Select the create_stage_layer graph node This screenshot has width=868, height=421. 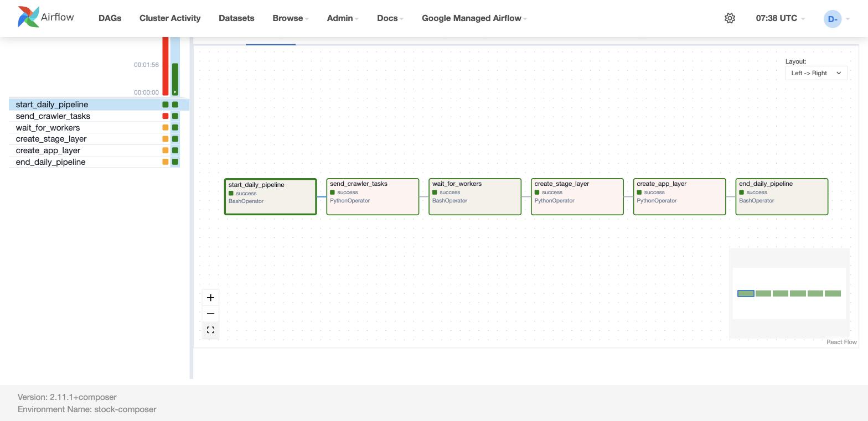point(577,196)
